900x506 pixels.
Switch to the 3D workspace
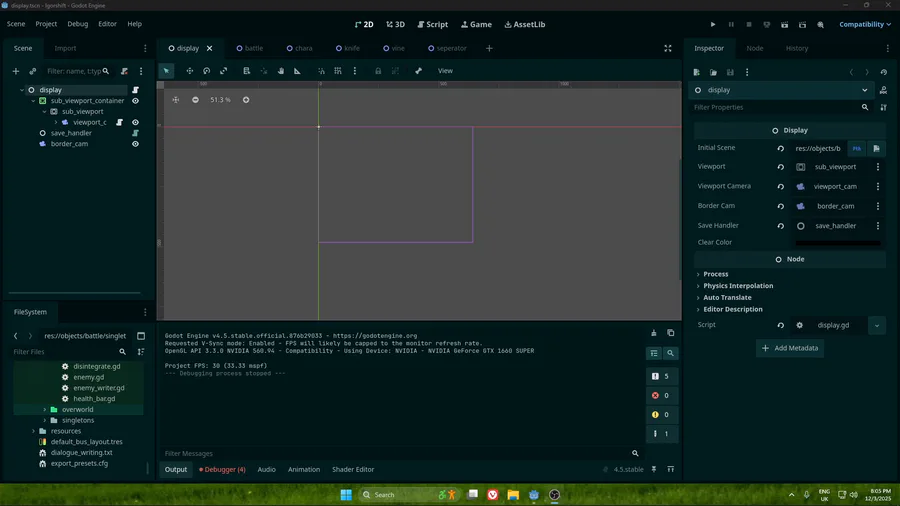[395, 25]
